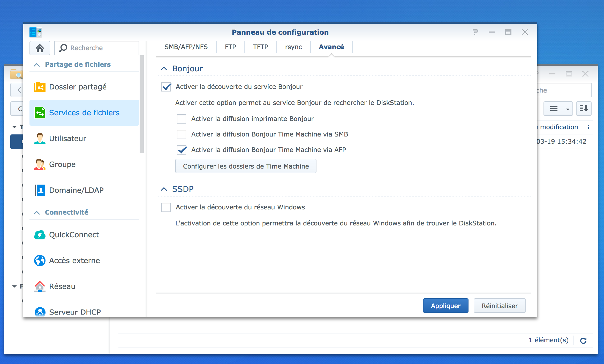Open QuickConnect settings

(74, 235)
